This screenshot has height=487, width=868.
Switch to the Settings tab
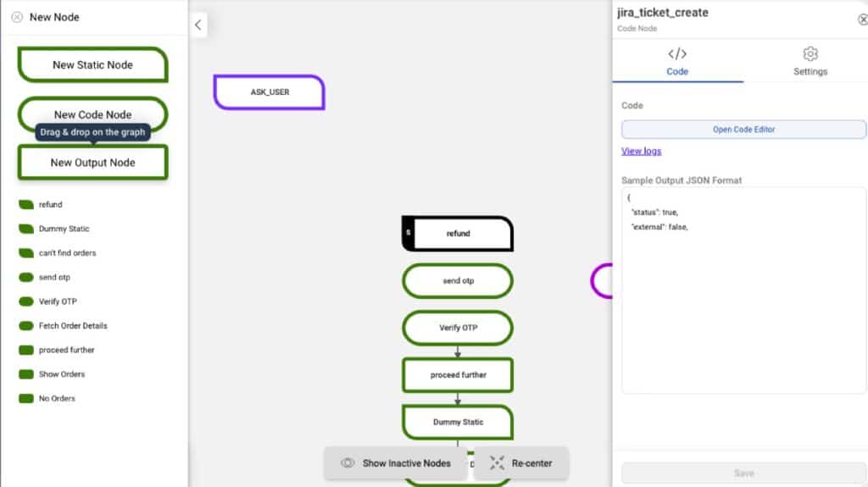click(x=810, y=62)
